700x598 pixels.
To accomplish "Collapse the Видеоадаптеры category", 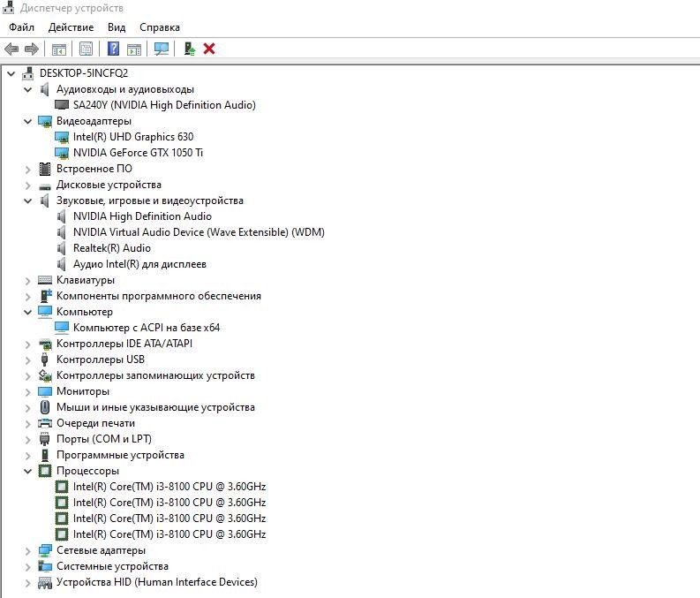I will click(27, 121).
